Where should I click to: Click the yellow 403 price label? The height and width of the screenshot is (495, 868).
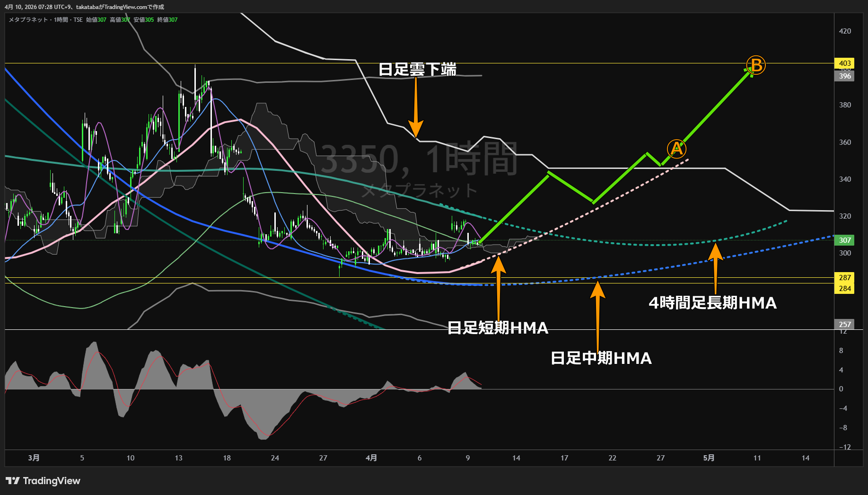[844, 63]
